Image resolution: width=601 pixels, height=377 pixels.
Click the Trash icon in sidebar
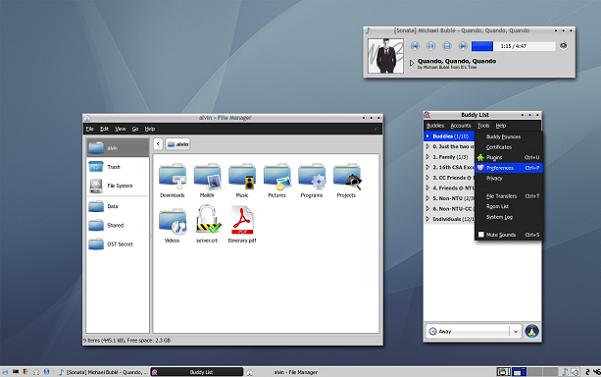[96, 167]
